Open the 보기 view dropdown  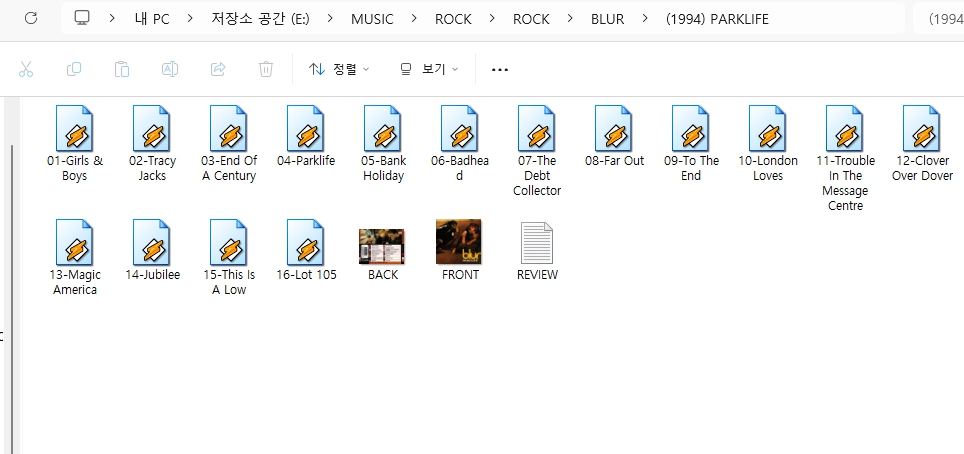428,69
